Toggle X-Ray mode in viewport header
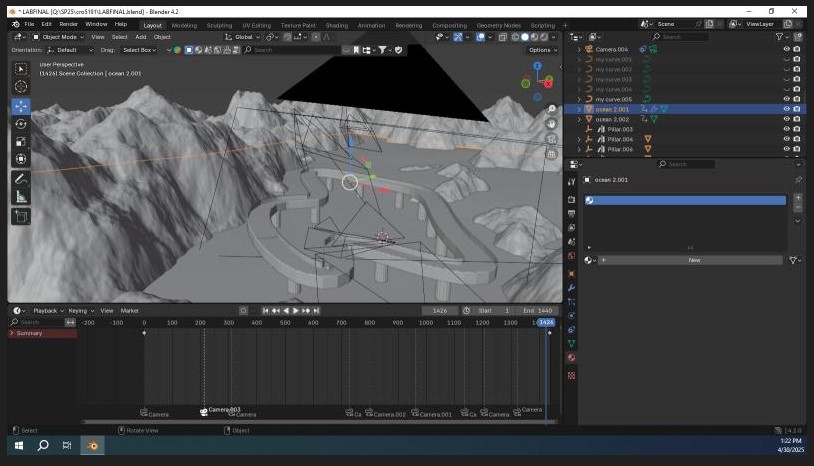 click(503, 37)
